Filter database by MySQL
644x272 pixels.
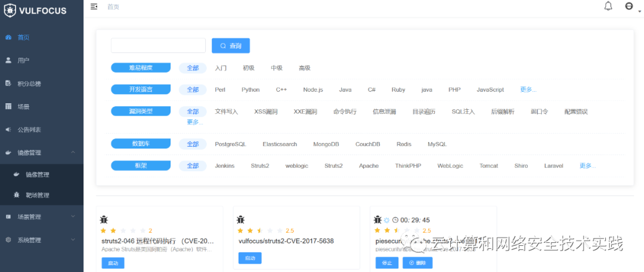point(437,144)
